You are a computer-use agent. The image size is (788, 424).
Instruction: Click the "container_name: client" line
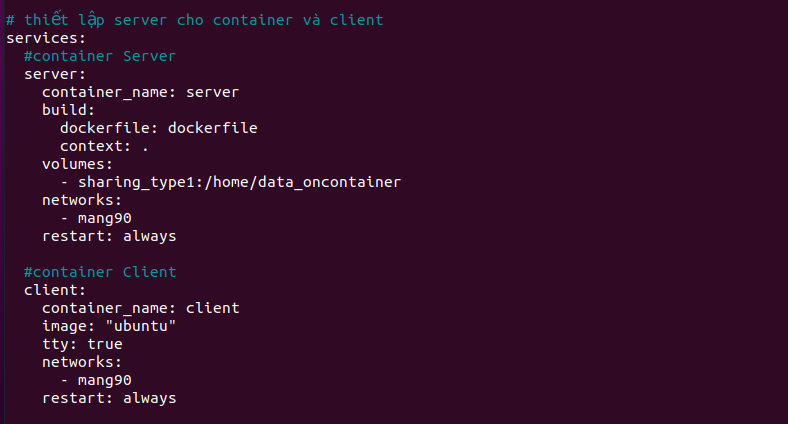[140, 308]
